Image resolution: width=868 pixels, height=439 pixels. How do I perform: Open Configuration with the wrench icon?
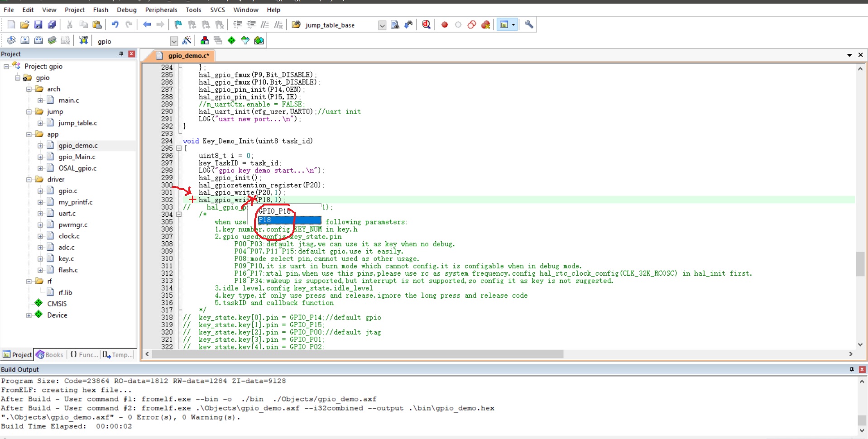[529, 25]
